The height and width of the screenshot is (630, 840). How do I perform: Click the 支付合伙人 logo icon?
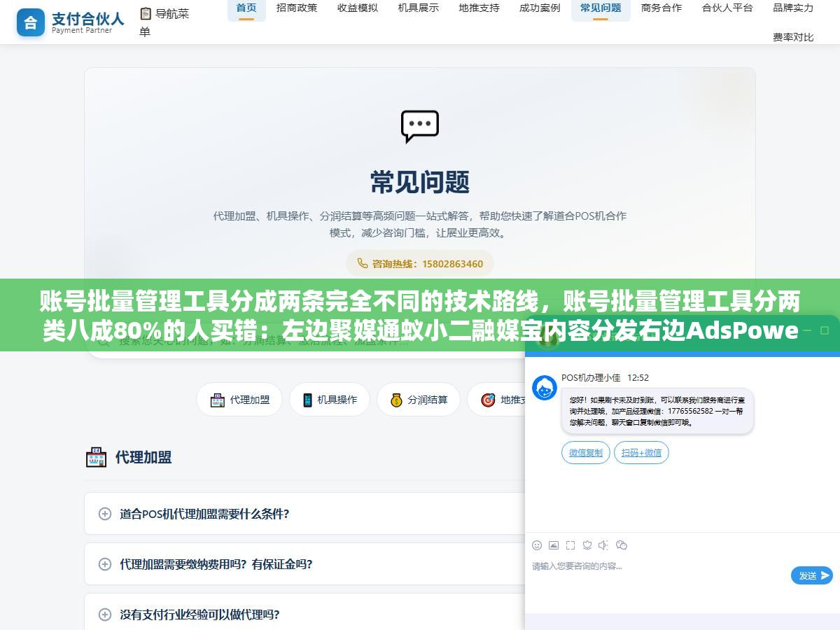pyautogui.click(x=31, y=22)
